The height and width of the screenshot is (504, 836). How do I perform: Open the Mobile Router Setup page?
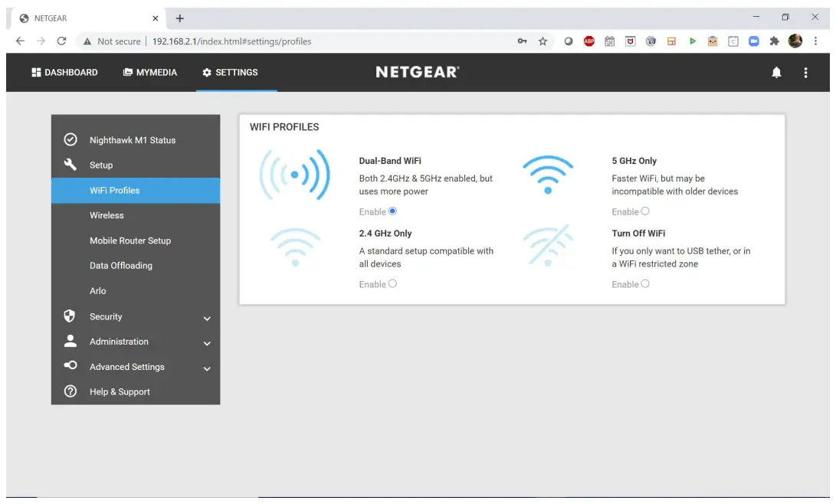pyautogui.click(x=129, y=240)
